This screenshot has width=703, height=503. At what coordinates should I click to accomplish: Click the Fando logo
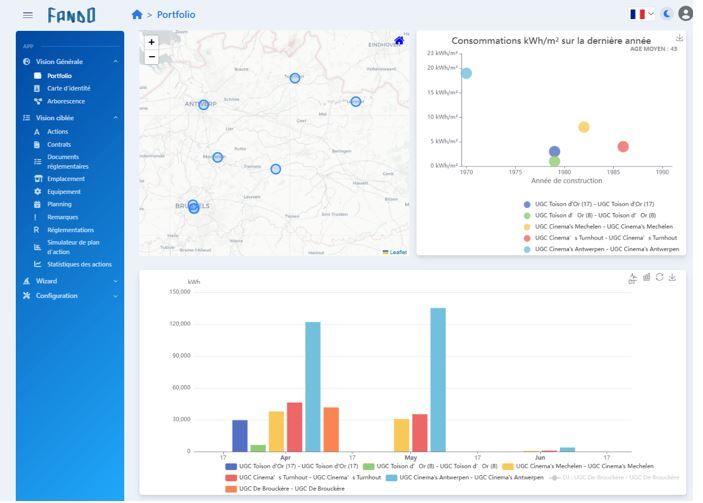[71, 15]
